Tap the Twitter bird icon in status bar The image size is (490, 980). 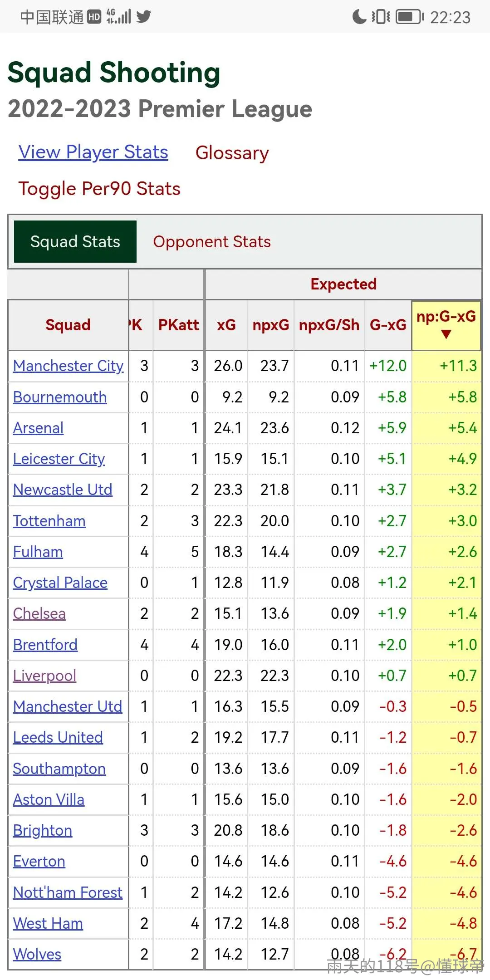tap(143, 17)
